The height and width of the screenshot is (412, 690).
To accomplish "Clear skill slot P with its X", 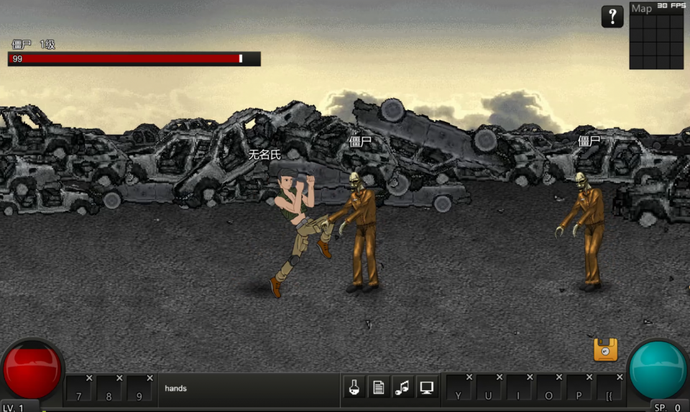I will click(589, 377).
